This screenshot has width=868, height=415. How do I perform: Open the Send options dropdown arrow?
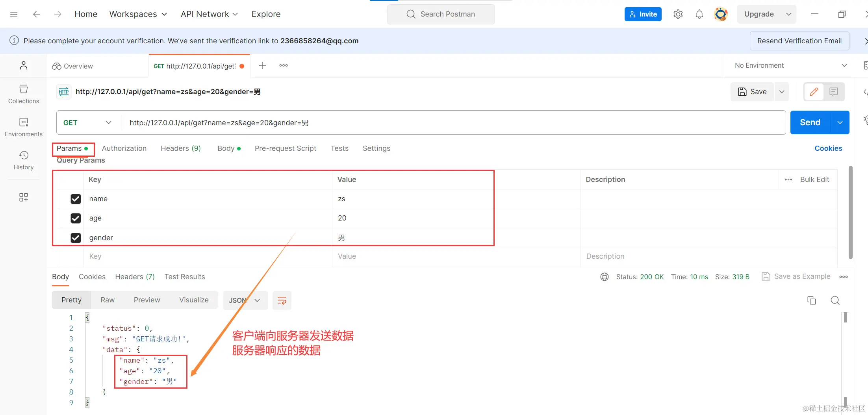coord(840,122)
